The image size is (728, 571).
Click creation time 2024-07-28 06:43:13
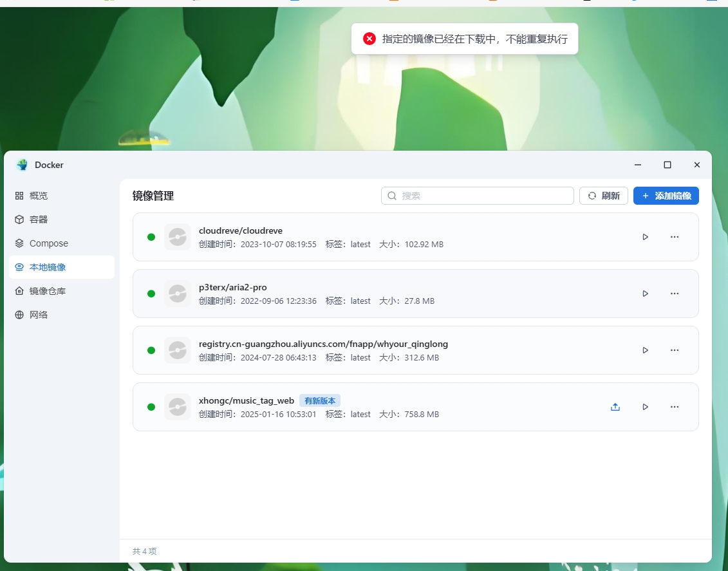(x=278, y=357)
